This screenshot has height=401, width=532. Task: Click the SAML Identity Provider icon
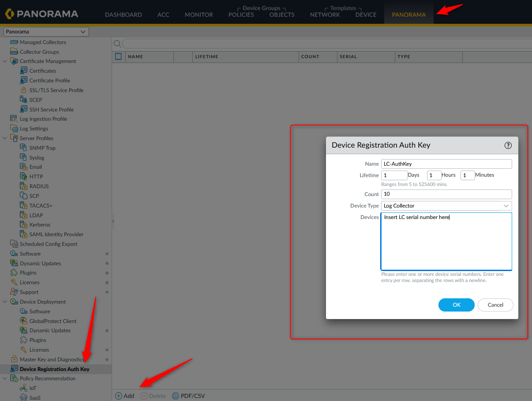(24, 234)
